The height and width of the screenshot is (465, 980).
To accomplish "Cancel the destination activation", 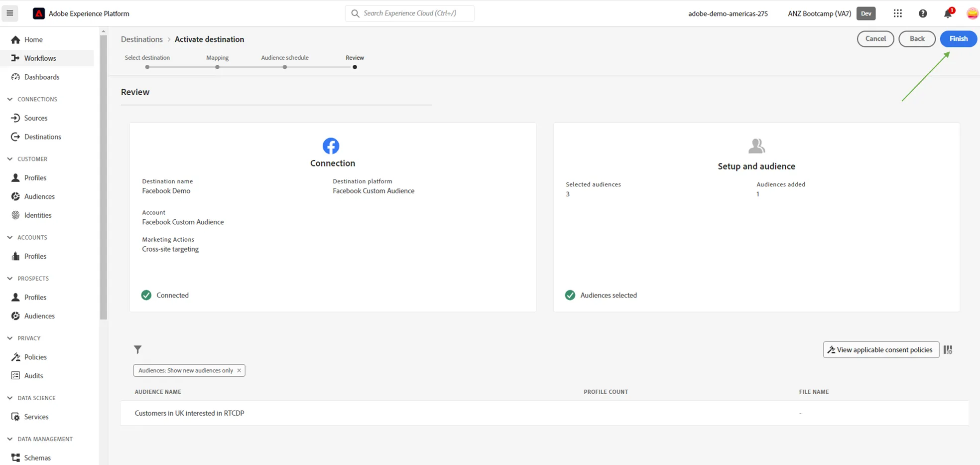I will pyautogui.click(x=875, y=39).
